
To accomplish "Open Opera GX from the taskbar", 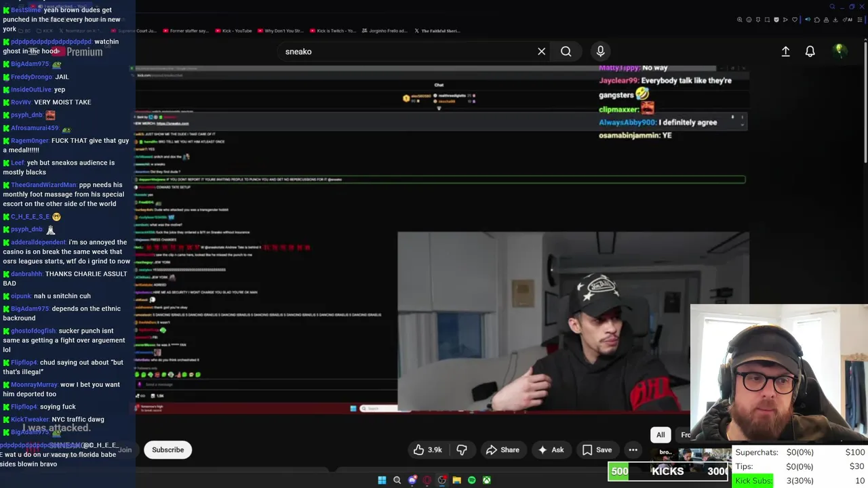I will pos(427,480).
